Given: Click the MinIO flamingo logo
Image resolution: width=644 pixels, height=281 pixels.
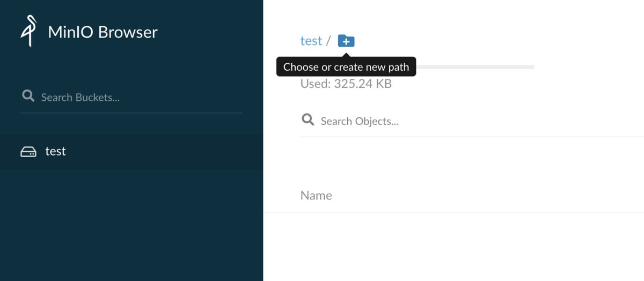Looking at the screenshot, I should coord(28,31).
